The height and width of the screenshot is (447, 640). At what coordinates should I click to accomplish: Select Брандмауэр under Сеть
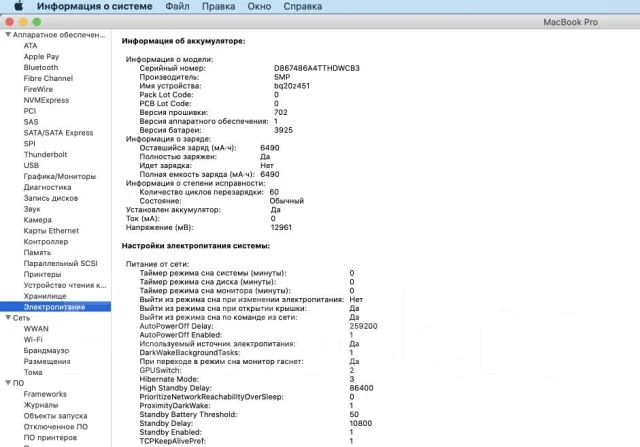(x=46, y=350)
